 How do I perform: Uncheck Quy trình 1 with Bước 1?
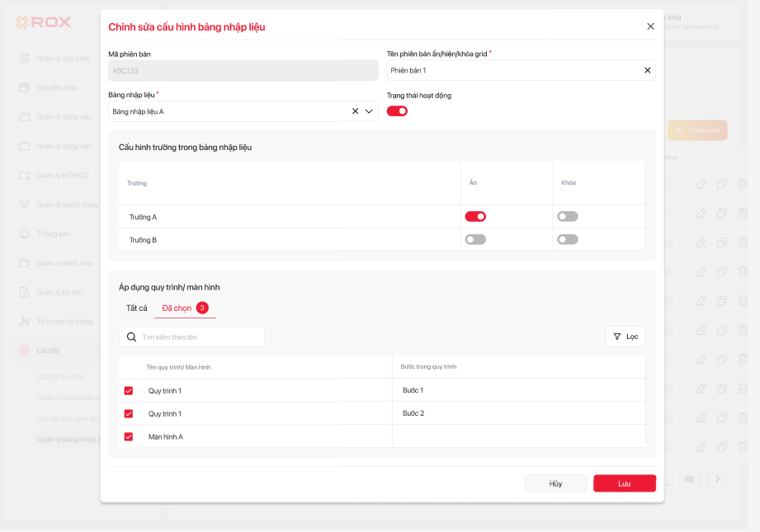coord(129,390)
